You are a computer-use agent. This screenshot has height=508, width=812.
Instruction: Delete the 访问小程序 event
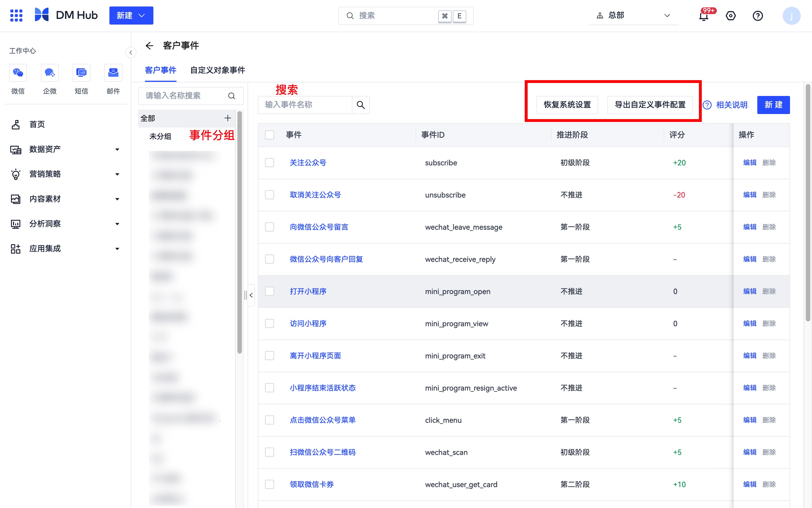pos(769,323)
